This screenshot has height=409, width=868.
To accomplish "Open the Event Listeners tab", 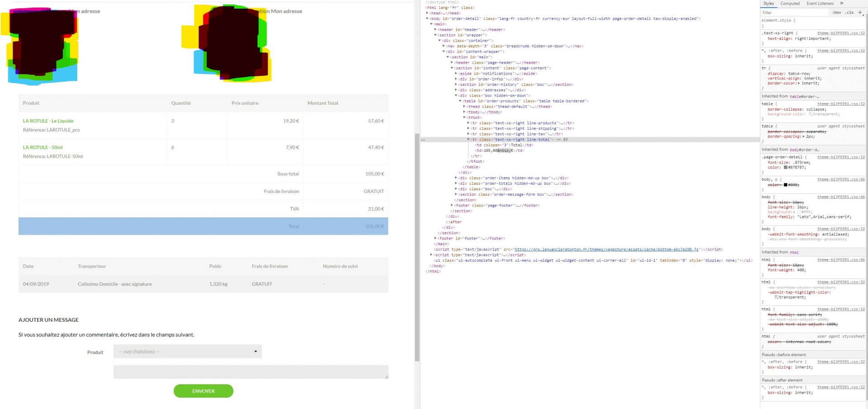I will click(x=820, y=3).
